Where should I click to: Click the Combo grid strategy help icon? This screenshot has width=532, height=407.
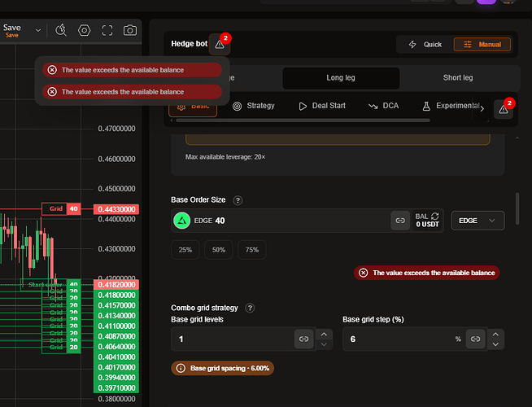click(250, 309)
